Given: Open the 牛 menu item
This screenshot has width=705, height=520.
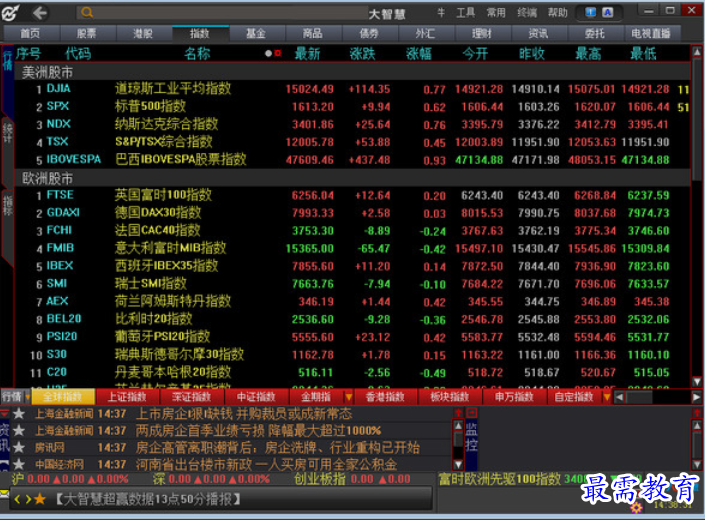Looking at the screenshot, I should pos(441,13).
